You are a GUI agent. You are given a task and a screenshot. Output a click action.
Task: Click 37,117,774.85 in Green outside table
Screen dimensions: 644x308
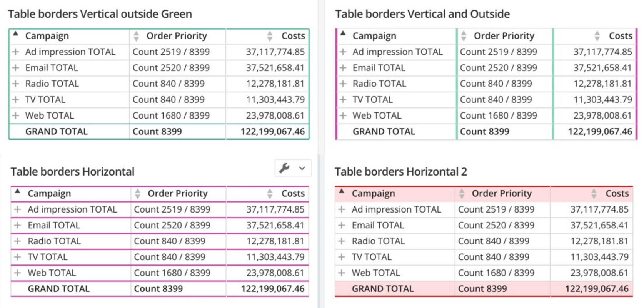click(x=275, y=52)
